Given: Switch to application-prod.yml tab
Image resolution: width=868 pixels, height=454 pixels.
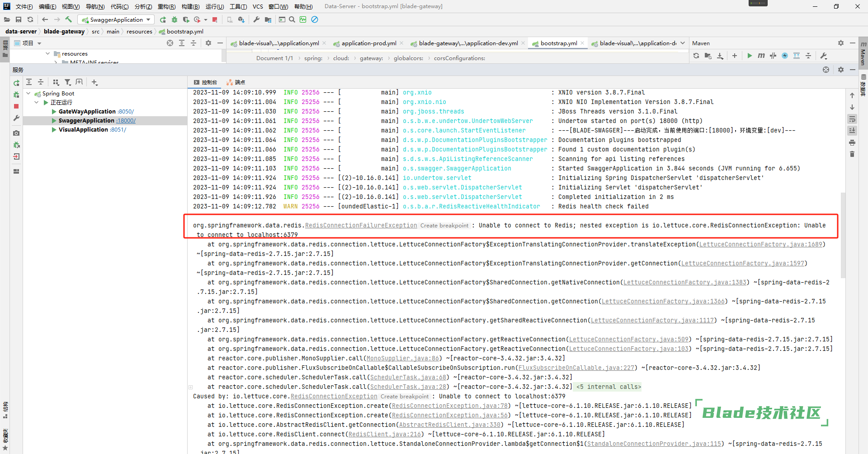Looking at the screenshot, I should [368, 43].
